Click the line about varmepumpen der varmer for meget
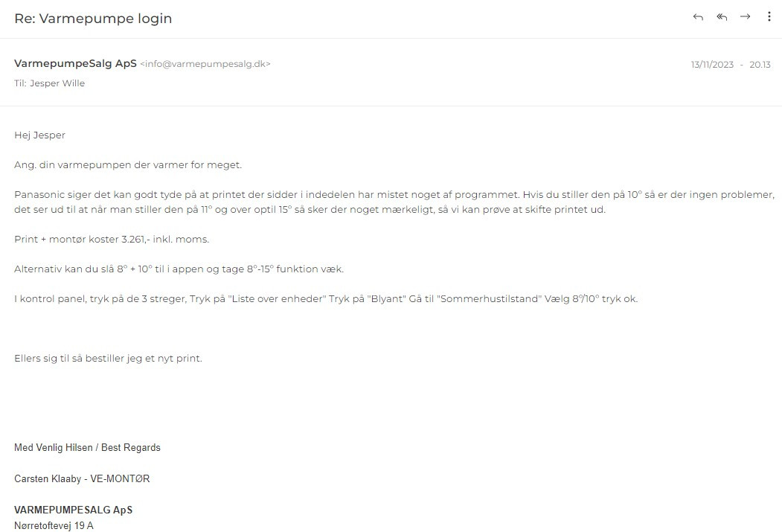The image size is (782, 532). click(x=128, y=165)
